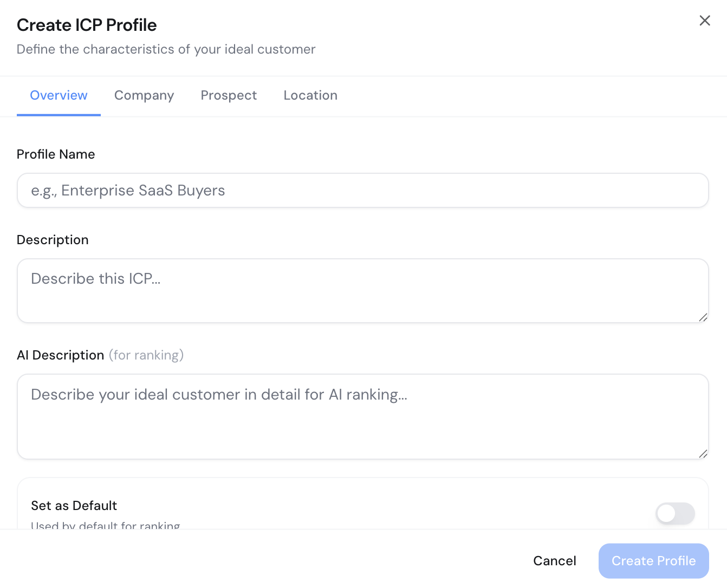Select the Location tab
This screenshot has height=588, width=727.
coord(310,95)
